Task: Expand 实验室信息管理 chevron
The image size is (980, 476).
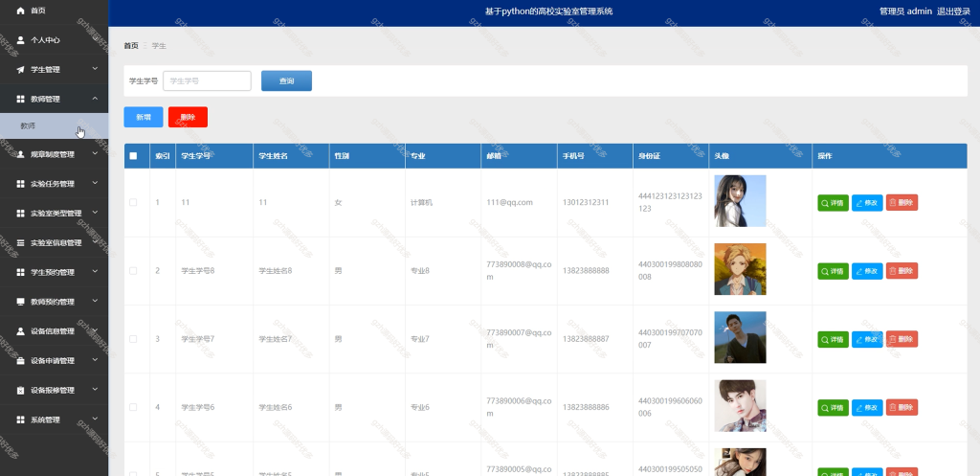Action: point(95,242)
